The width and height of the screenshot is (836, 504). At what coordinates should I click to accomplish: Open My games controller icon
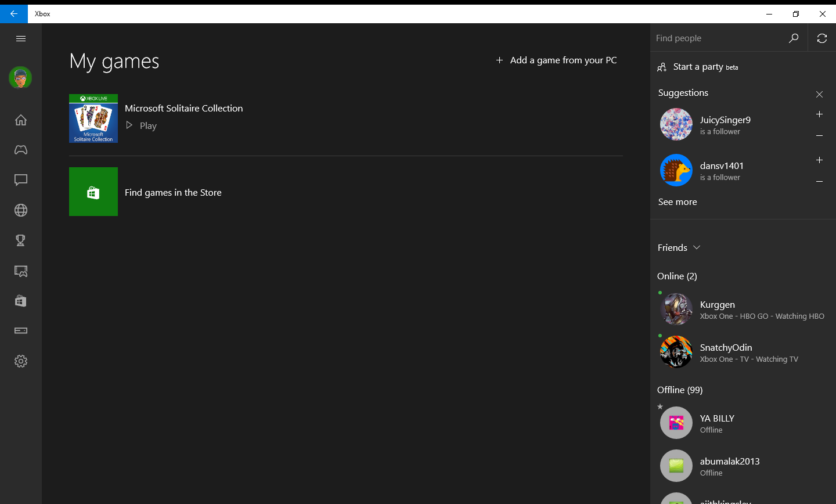tap(21, 150)
